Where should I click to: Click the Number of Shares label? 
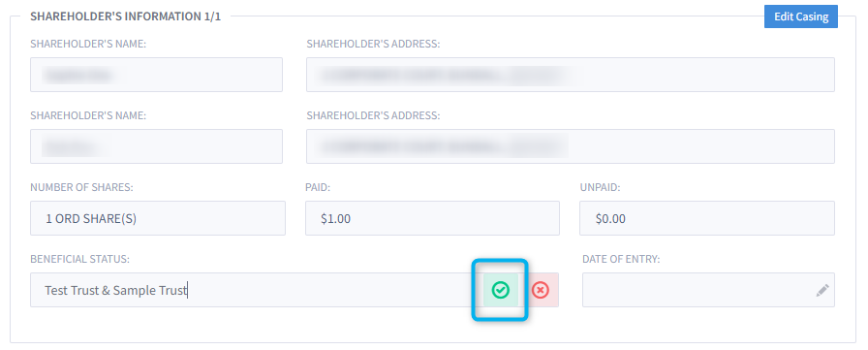click(x=81, y=187)
